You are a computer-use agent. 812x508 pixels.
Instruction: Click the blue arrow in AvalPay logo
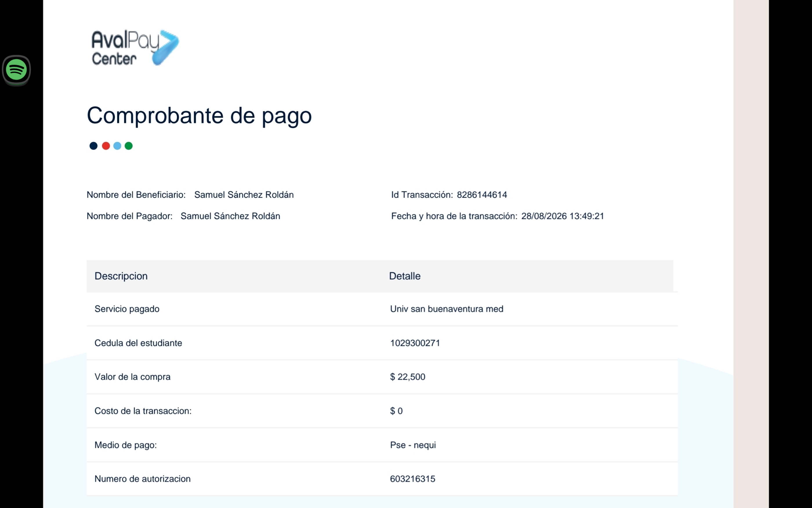pyautogui.click(x=165, y=47)
